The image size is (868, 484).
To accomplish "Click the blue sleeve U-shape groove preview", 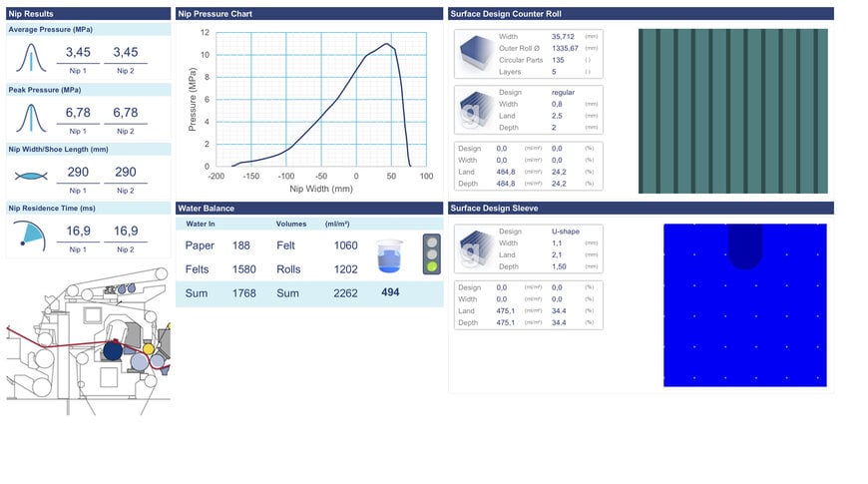I will (744, 304).
